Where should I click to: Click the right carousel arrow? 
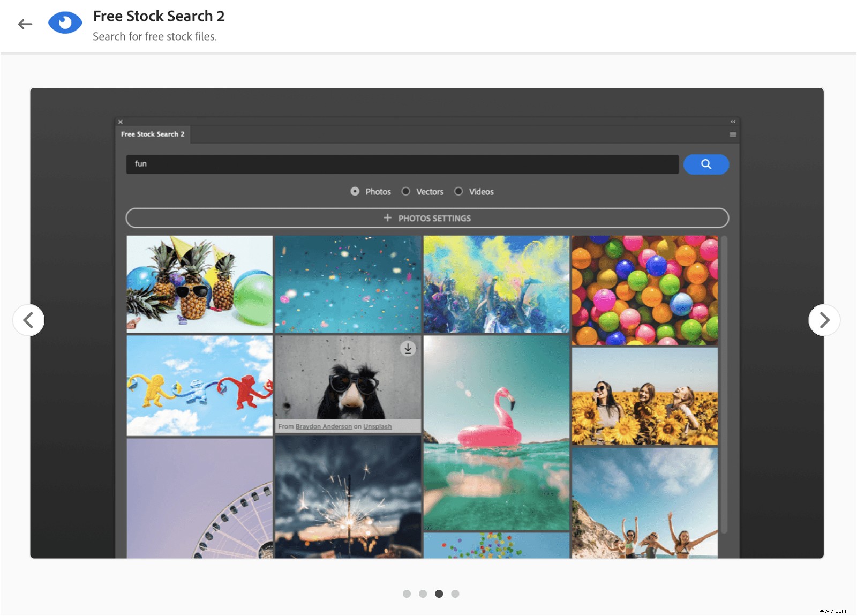click(824, 320)
